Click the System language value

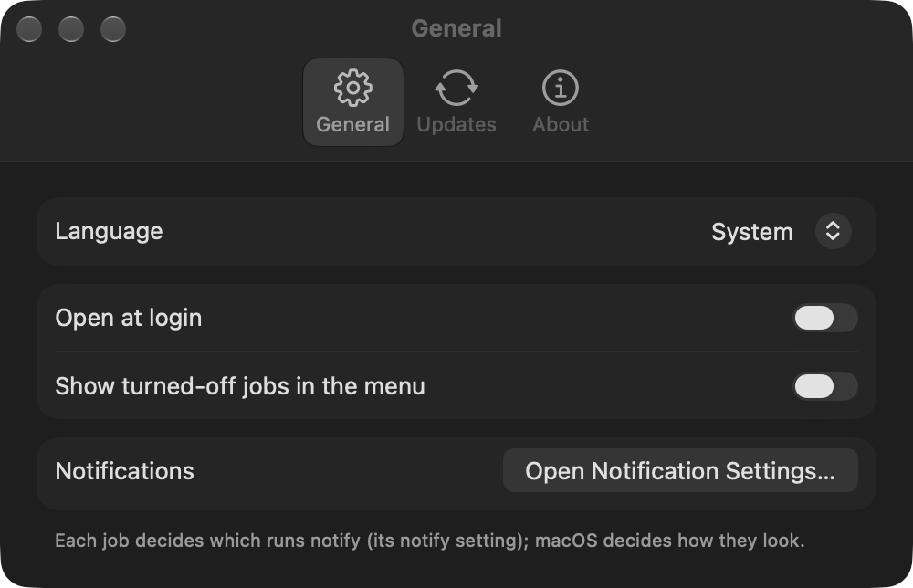(752, 232)
